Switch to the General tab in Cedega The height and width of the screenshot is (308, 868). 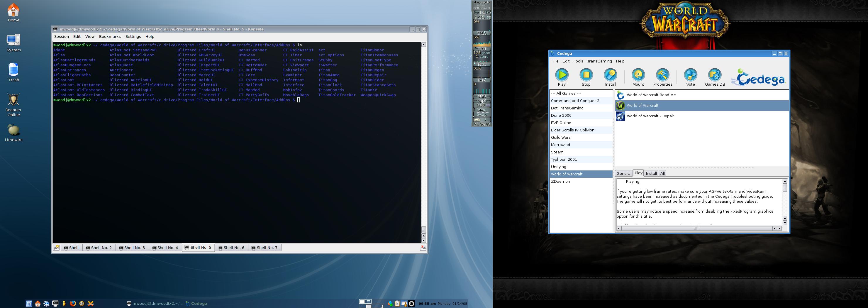point(624,174)
